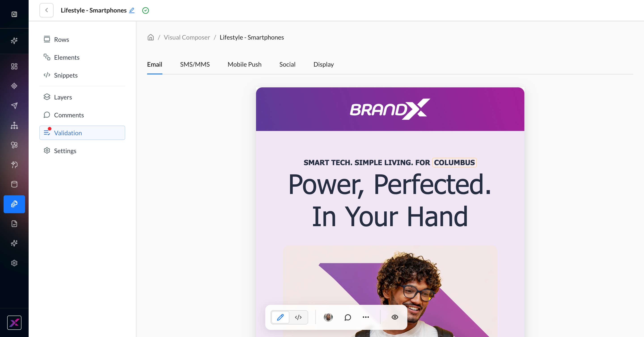Switch to the SMS/MMS tab

(195, 64)
